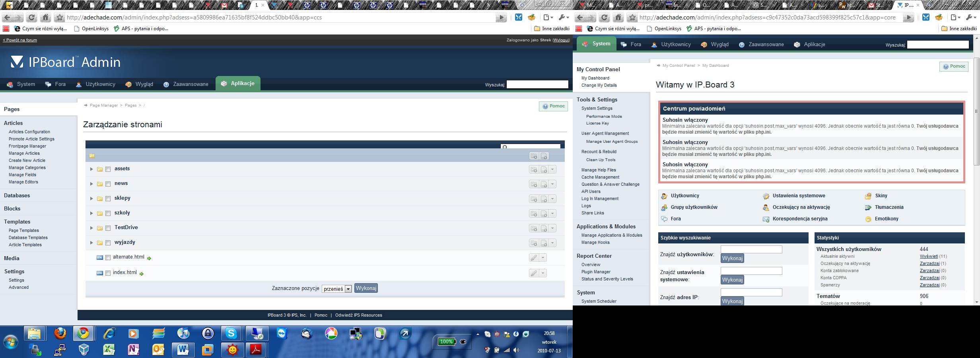The height and width of the screenshot is (358, 980).
Task: Click the Wyszukaj search field in left admin
Action: coord(537,84)
